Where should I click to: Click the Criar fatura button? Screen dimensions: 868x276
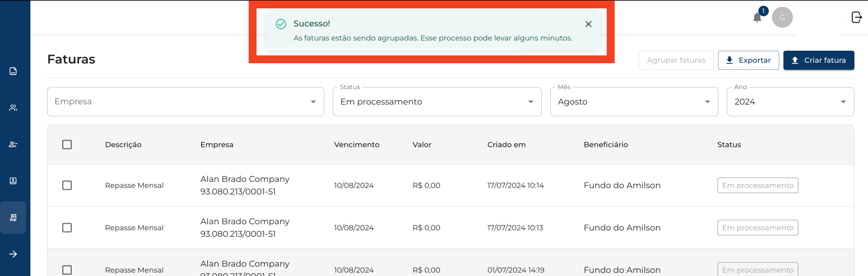click(x=818, y=60)
